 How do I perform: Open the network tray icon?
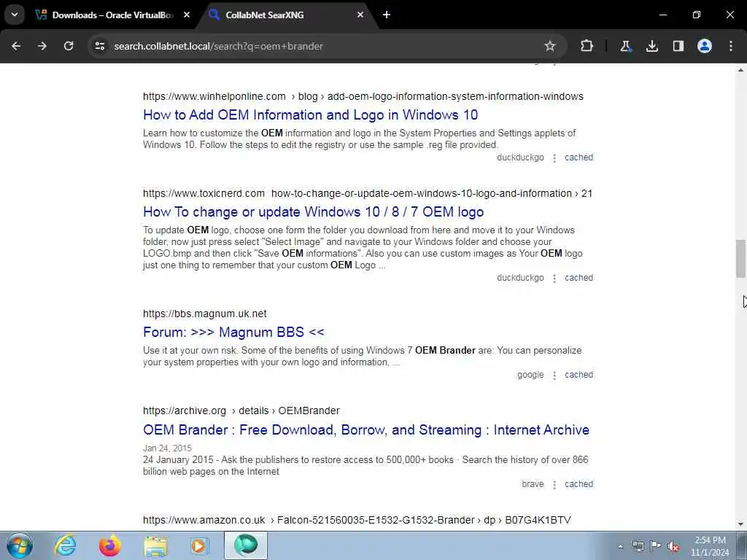coord(638,546)
